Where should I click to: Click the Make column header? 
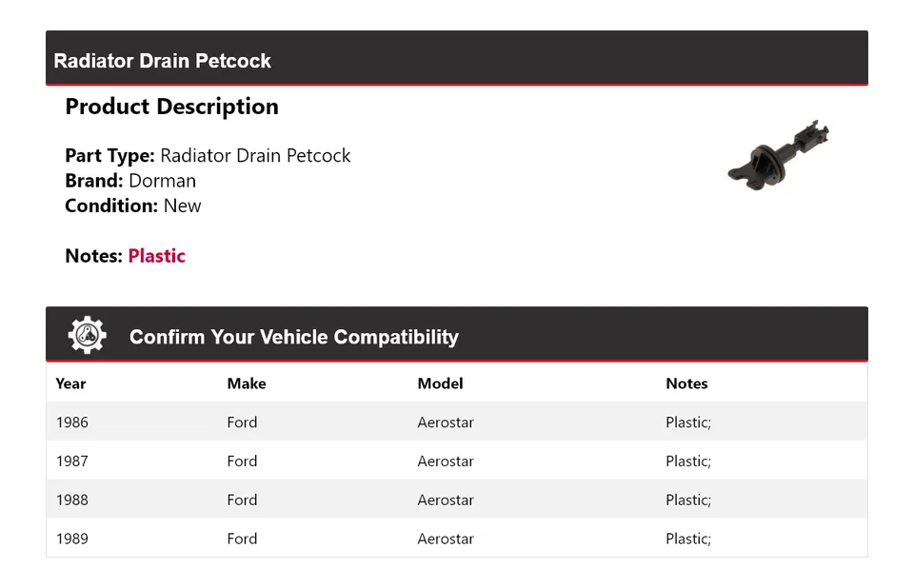[x=246, y=383]
